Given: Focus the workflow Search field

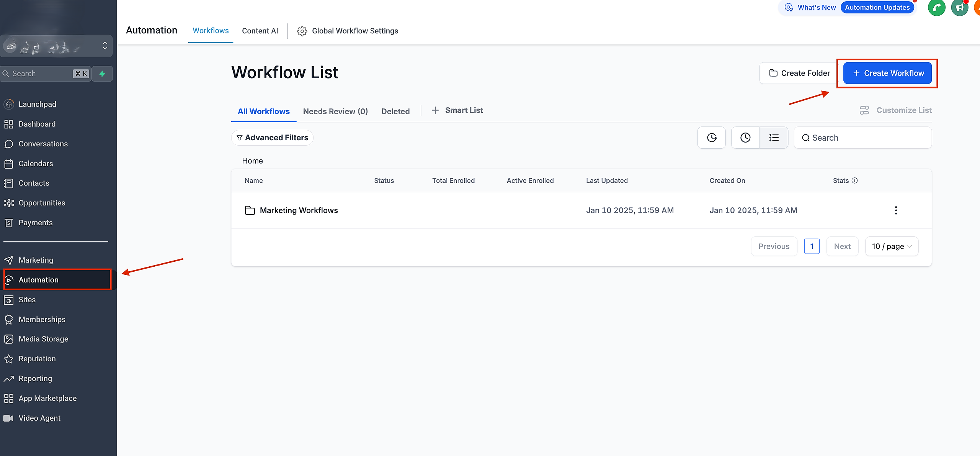Looking at the screenshot, I should pyautogui.click(x=863, y=138).
